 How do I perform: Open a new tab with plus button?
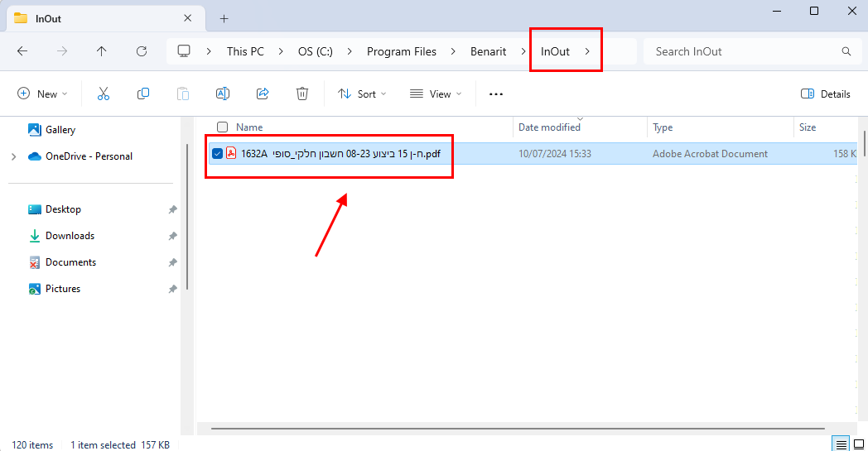224,18
